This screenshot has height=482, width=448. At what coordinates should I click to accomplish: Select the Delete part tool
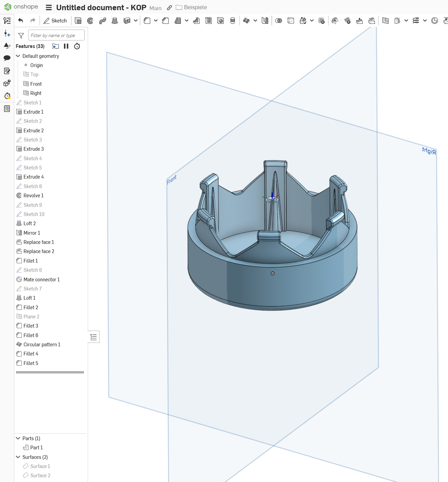coord(322,21)
